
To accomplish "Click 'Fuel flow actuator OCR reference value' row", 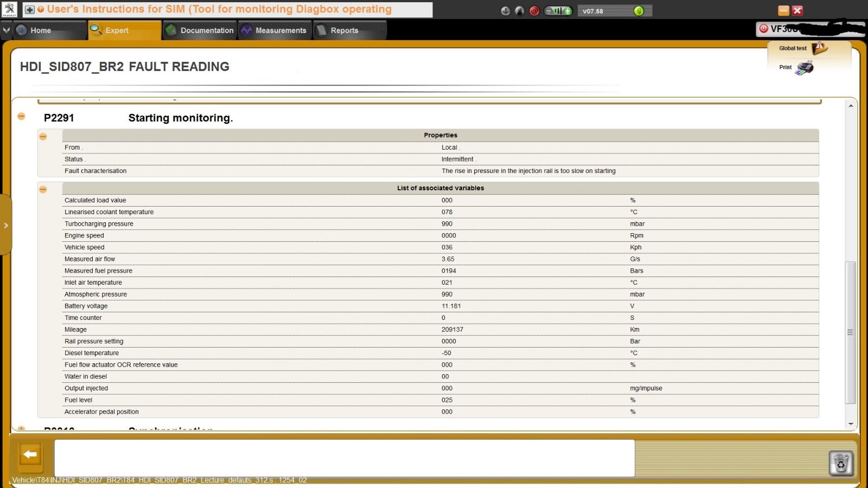I will (441, 365).
